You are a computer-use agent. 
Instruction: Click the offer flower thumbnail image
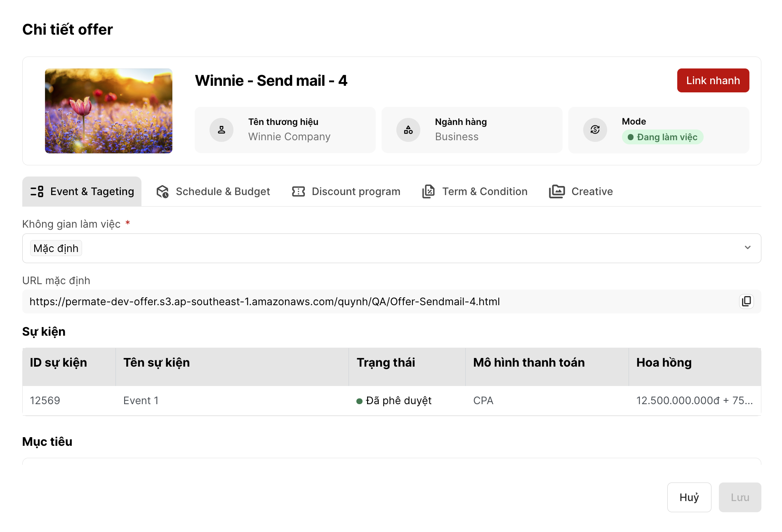(x=108, y=111)
